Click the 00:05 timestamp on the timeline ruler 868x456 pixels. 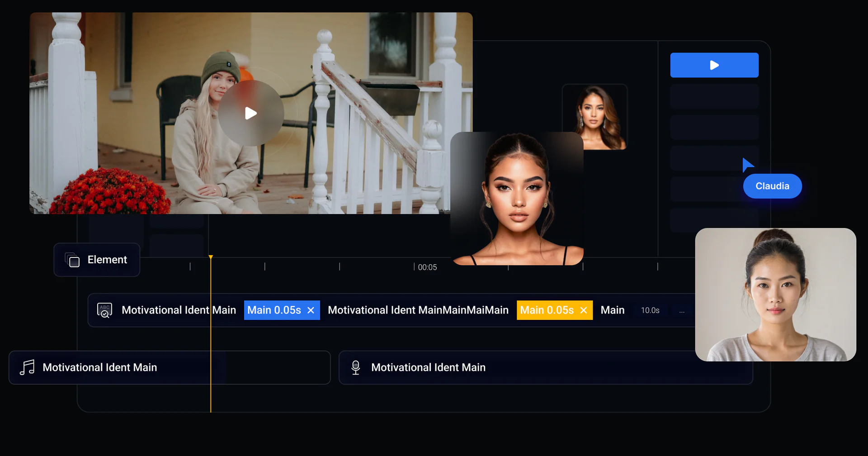427,267
